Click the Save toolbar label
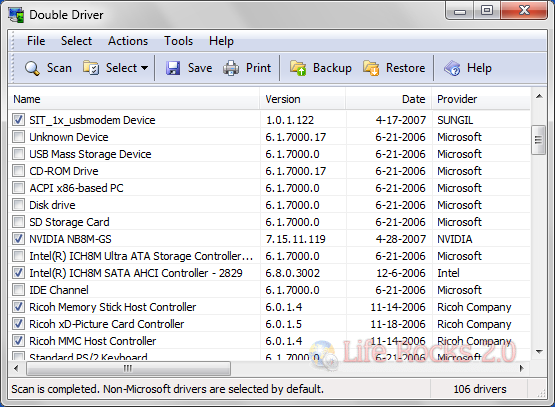This screenshot has width=555, height=407. click(x=200, y=68)
